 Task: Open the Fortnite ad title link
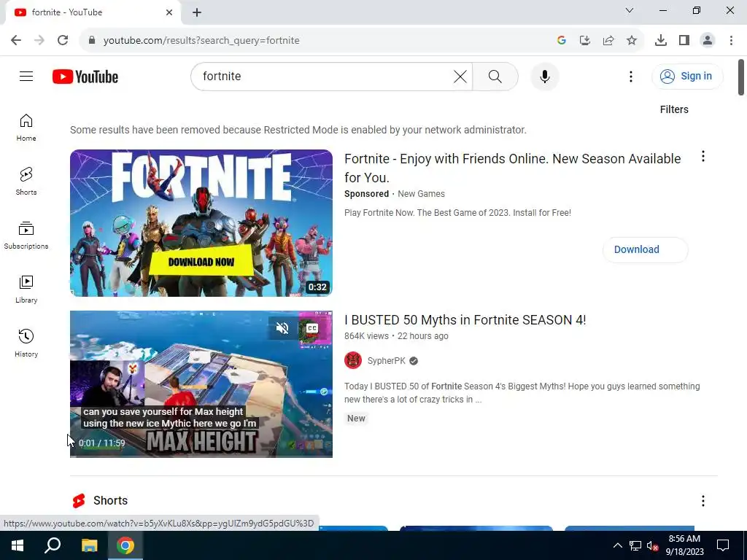pos(512,168)
